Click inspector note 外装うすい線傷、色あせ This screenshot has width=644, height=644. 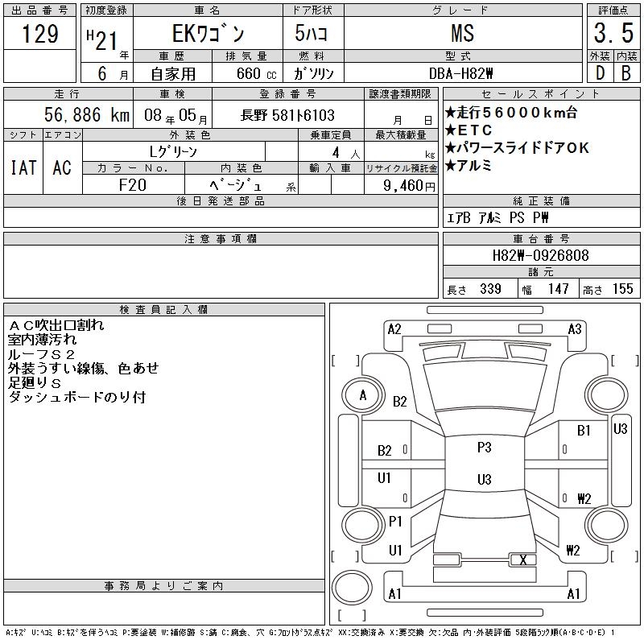pos(84,369)
